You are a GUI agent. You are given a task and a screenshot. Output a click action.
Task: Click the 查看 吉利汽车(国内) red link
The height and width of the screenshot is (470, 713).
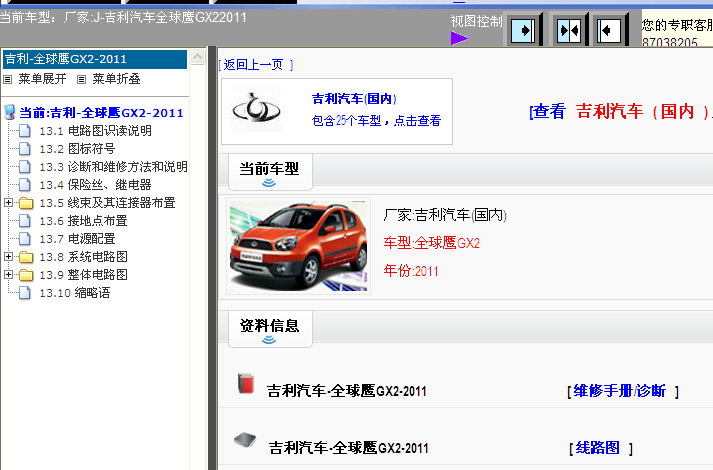(x=621, y=111)
